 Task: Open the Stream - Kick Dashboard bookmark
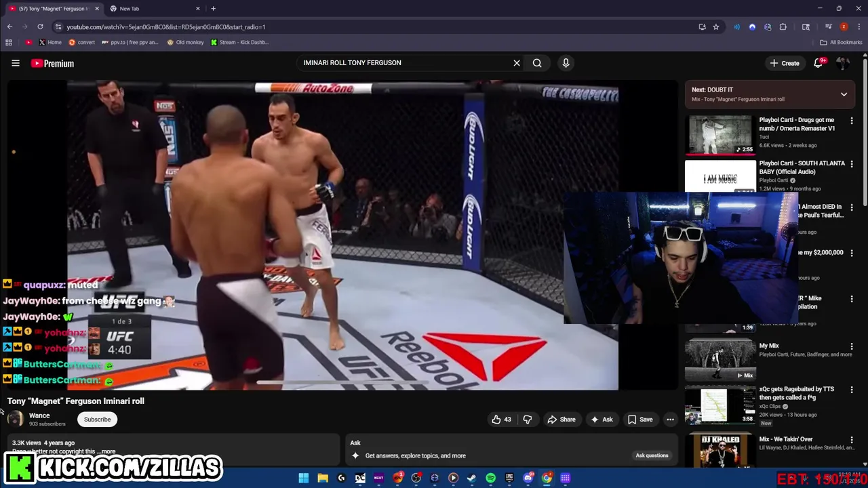239,42
